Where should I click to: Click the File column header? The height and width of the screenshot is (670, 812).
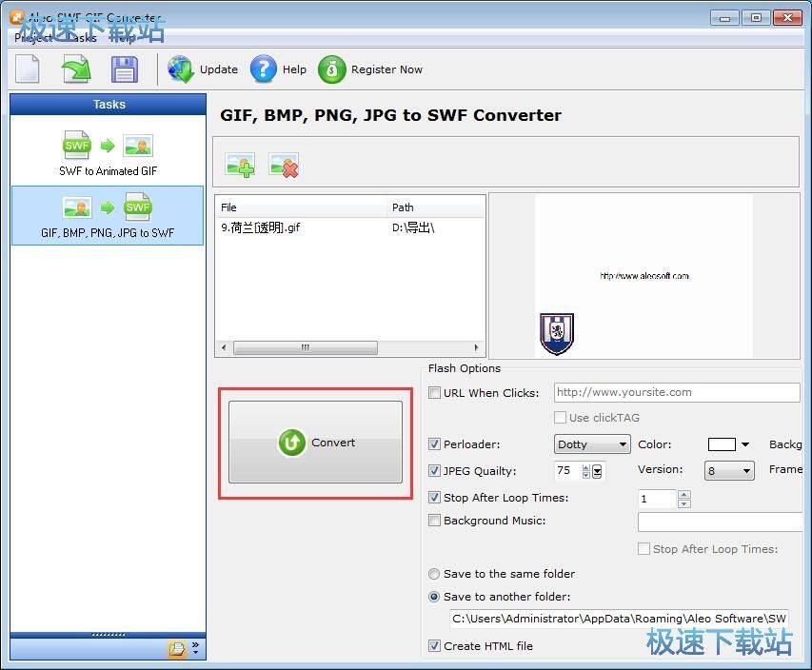coord(301,207)
